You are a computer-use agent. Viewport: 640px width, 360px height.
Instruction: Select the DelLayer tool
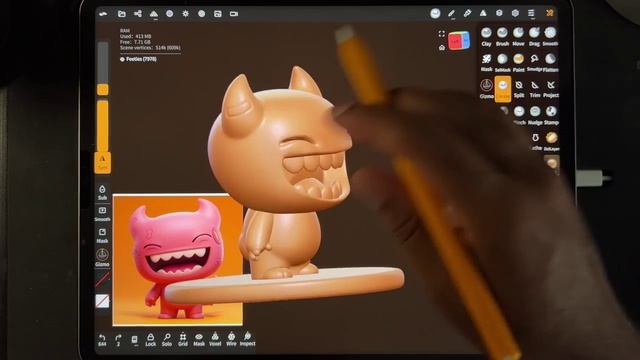pos(551,141)
